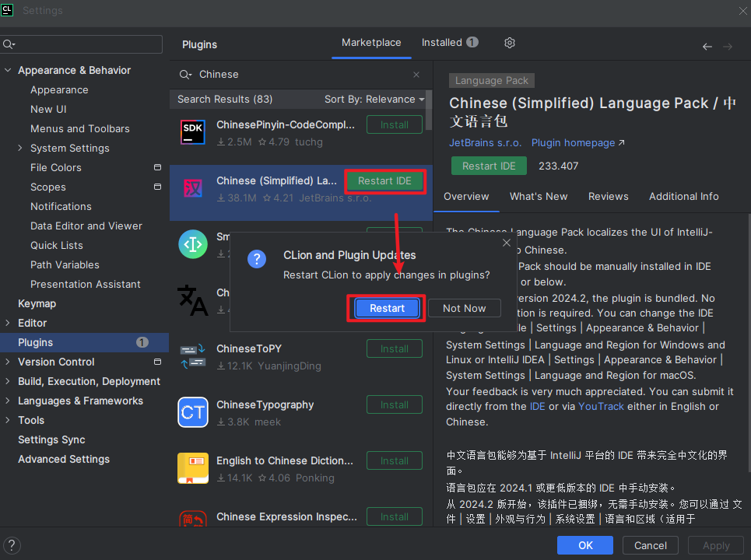751x560 pixels.
Task: Select the ChineseTypography CT plugin icon
Action: pos(193,413)
